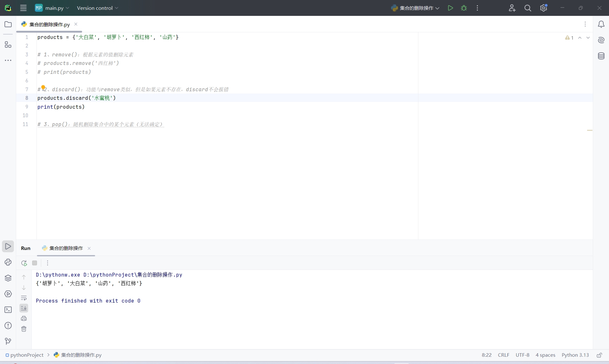Click pythonProject in the breadcrumb bar
This screenshot has height=364, width=609.
(27, 355)
